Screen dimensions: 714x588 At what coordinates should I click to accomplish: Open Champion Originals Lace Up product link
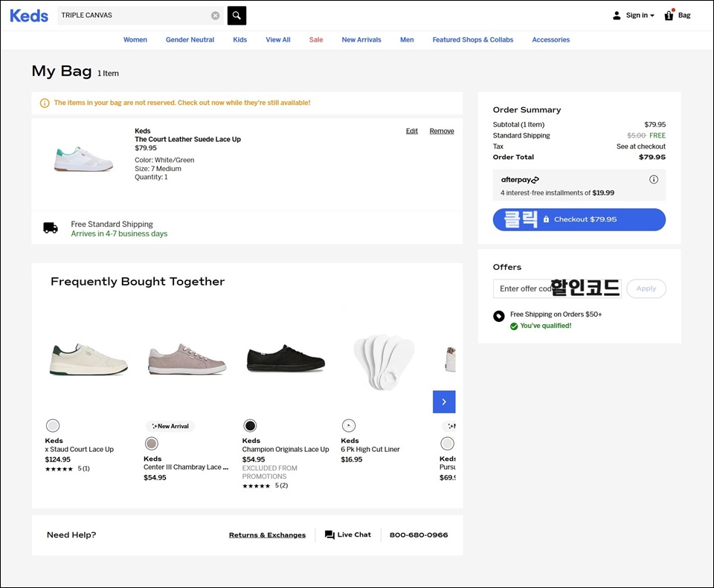[x=286, y=449]
